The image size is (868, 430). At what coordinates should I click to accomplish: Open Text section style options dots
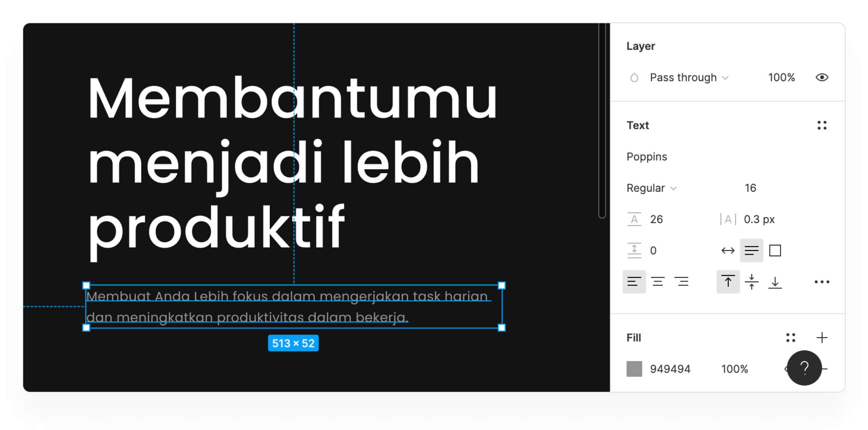click(x=822, y=125)
